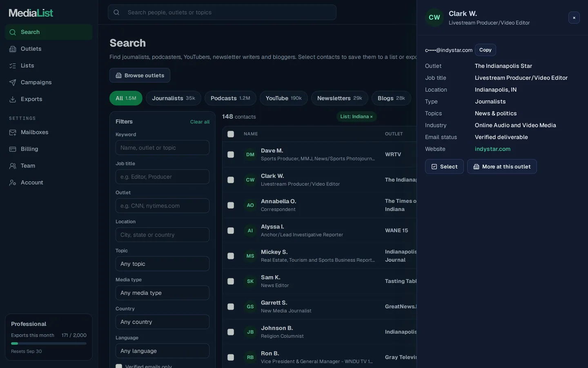Image resolution: width=588 pixels, height=368 pixels.
Task: Open the Newsletters tab
Action: click(x=340, y=98)
